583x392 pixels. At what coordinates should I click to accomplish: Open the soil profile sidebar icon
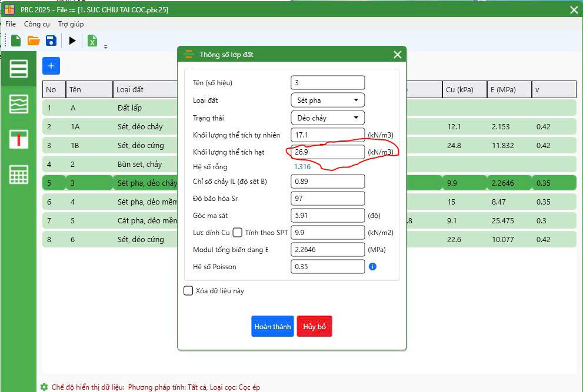19,104
